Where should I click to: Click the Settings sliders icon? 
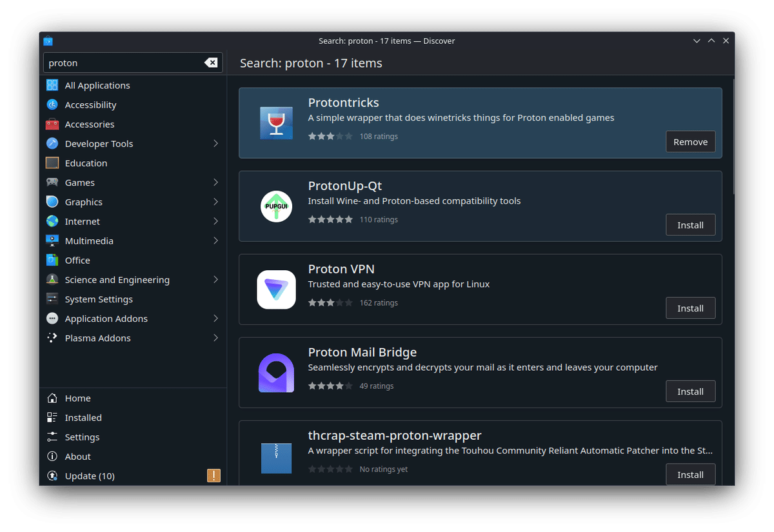[52, 437]
